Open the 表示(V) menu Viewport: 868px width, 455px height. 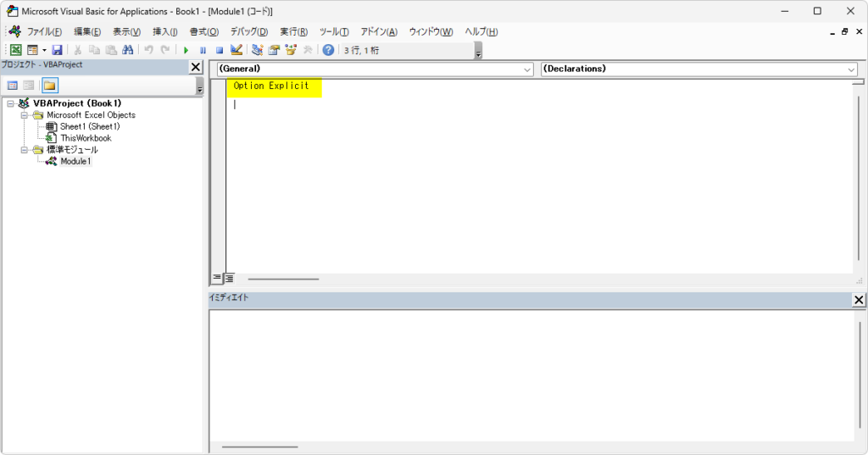coord(127,31)
